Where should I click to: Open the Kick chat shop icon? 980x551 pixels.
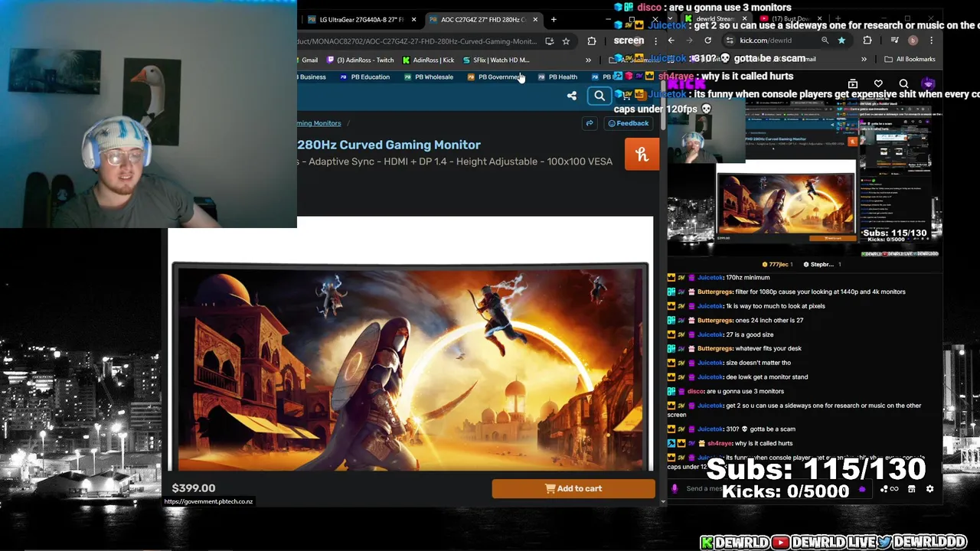911,489
